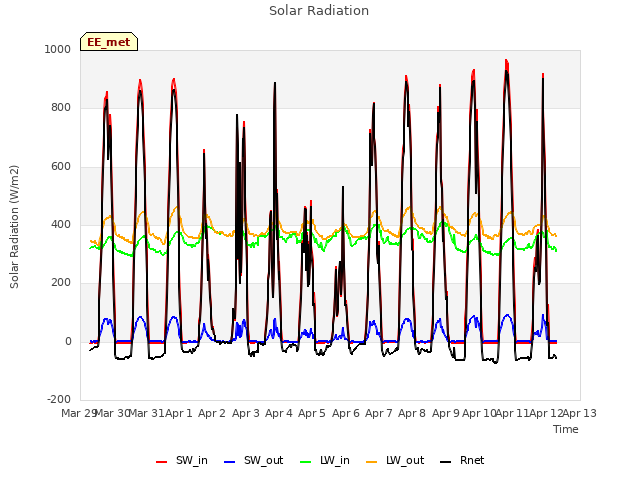Click the -200 y-axis tick label
Image resolution: width=640 pixels, height=480 pixels.
click(x=59, y=399)
